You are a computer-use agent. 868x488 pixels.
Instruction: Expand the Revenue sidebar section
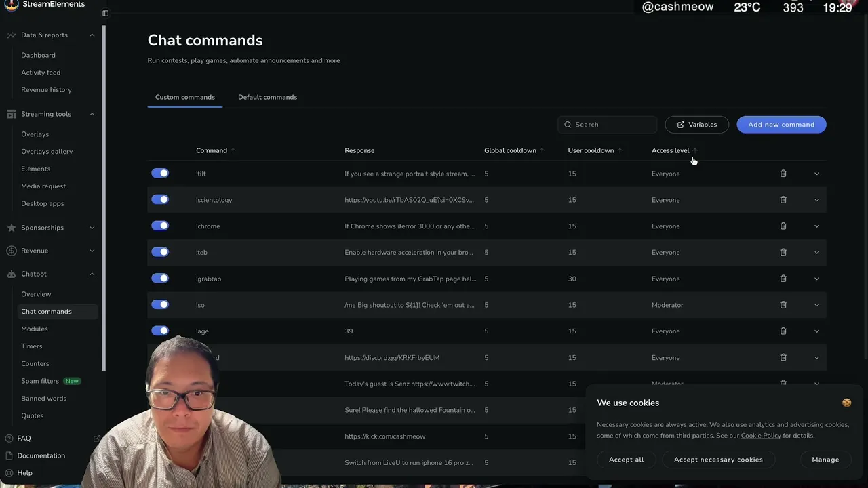(x=92, y=251)
